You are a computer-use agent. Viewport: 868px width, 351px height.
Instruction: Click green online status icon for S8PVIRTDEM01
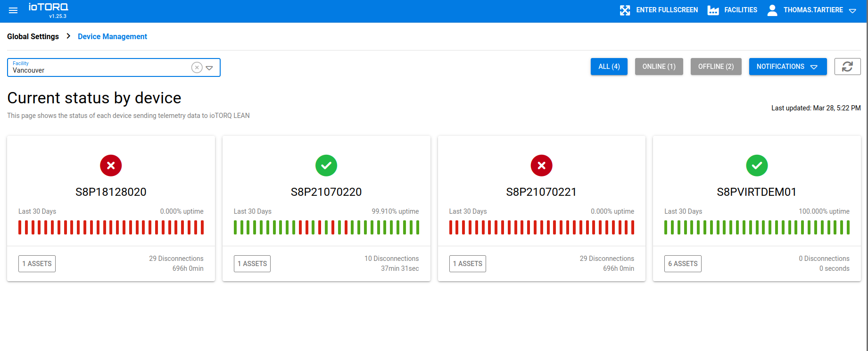[757, 166]
